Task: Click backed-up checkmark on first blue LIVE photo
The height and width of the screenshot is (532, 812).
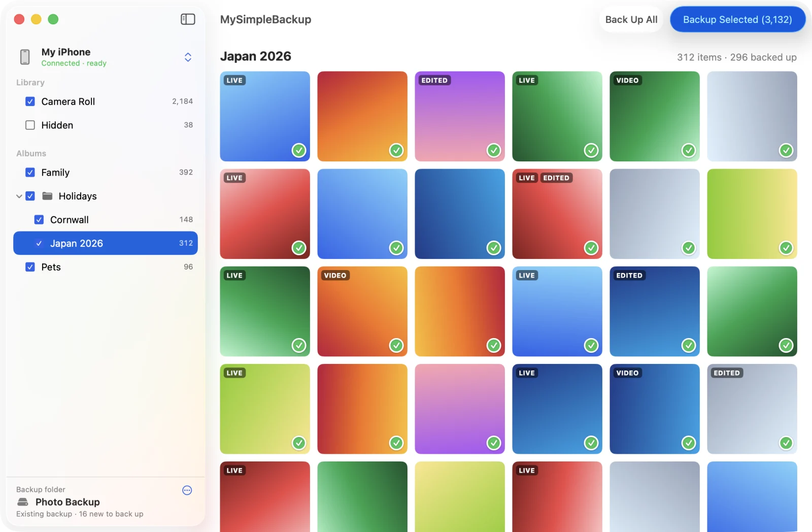Action: (x=299, y=150)
